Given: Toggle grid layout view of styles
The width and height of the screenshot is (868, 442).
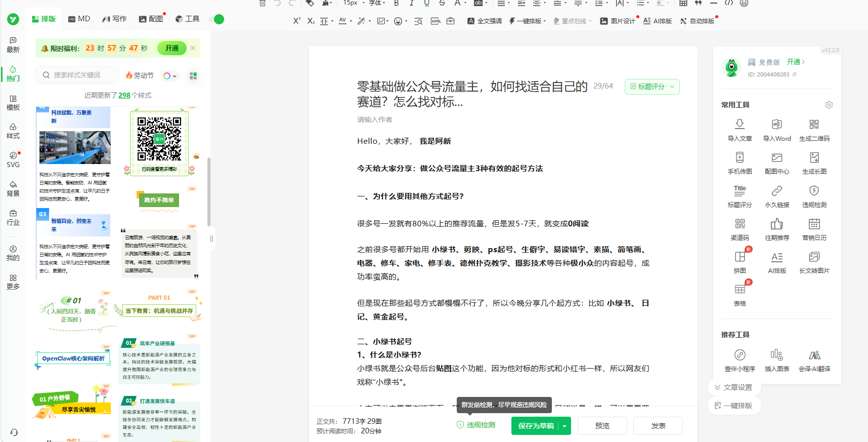Looking at the screenshot, I should pos(193,75).
